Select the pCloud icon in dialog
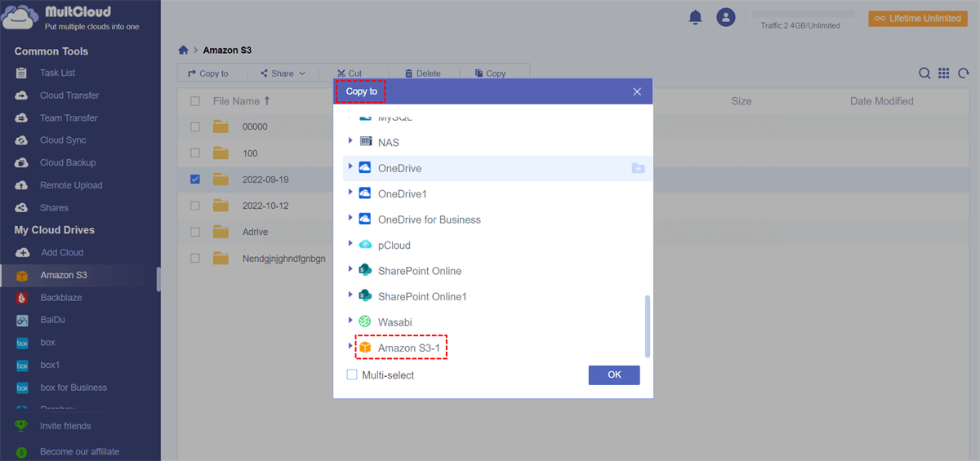The height and width of the screenshot is (461, 980). pos(365,245)
